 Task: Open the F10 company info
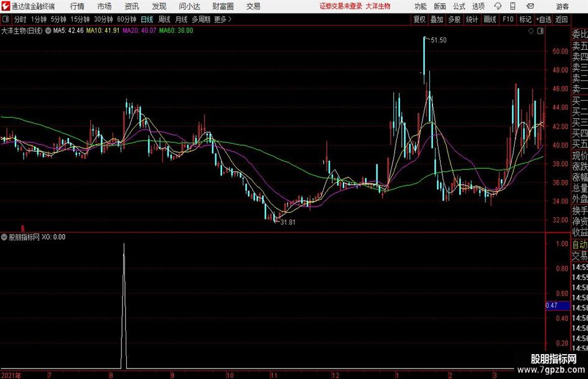pos(508,19)
